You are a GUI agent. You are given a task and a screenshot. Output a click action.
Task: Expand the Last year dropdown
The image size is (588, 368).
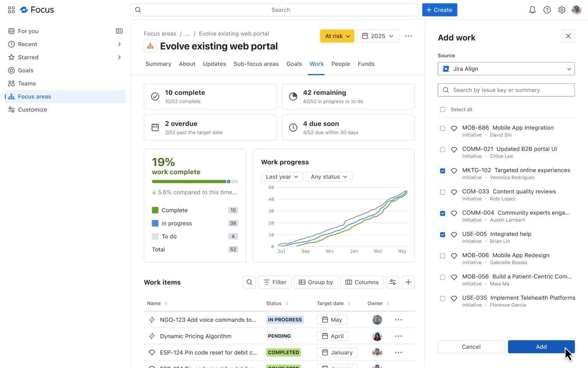[281, 177]
